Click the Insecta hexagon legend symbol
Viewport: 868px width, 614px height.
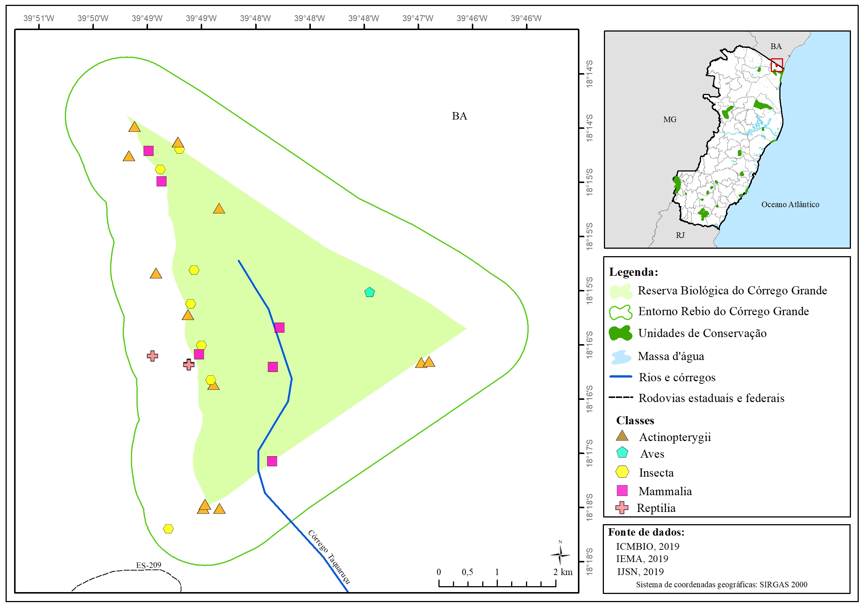tap(622, 472)
